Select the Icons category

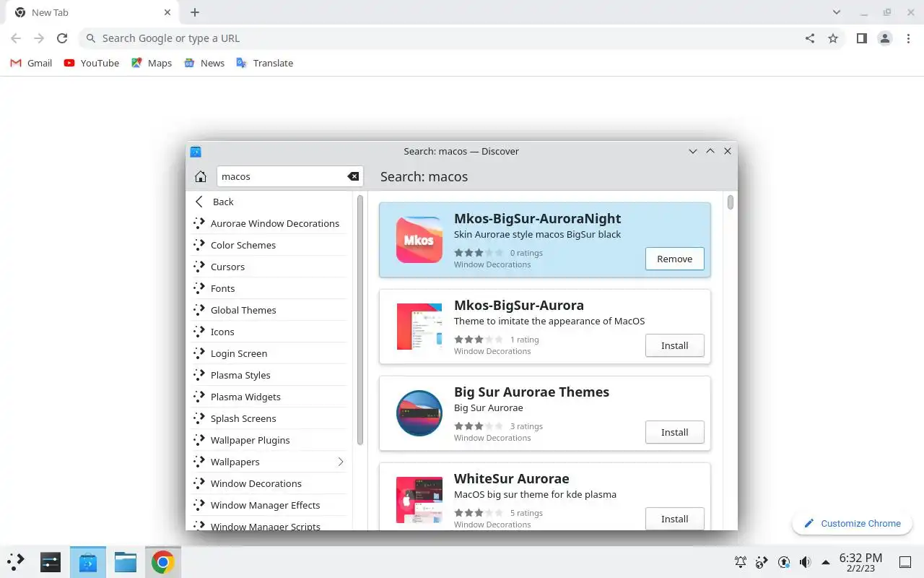tap(270, 332)
